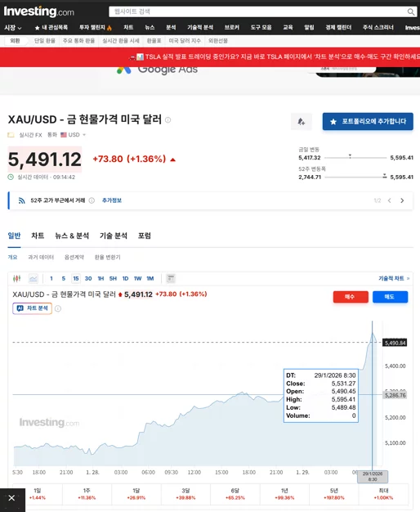Screen dimensions: 420x512
Task: Click the search magnifier icon
Action: point(410,11)
